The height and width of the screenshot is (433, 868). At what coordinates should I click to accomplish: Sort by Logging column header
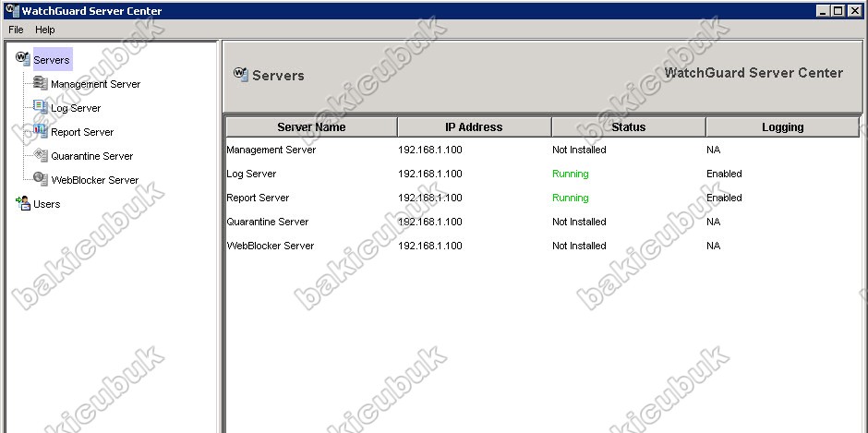[x=782, y=126]
